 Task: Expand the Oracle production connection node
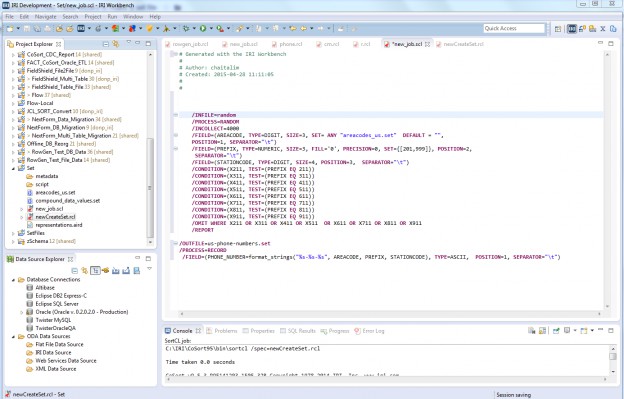tap(22, 312)
